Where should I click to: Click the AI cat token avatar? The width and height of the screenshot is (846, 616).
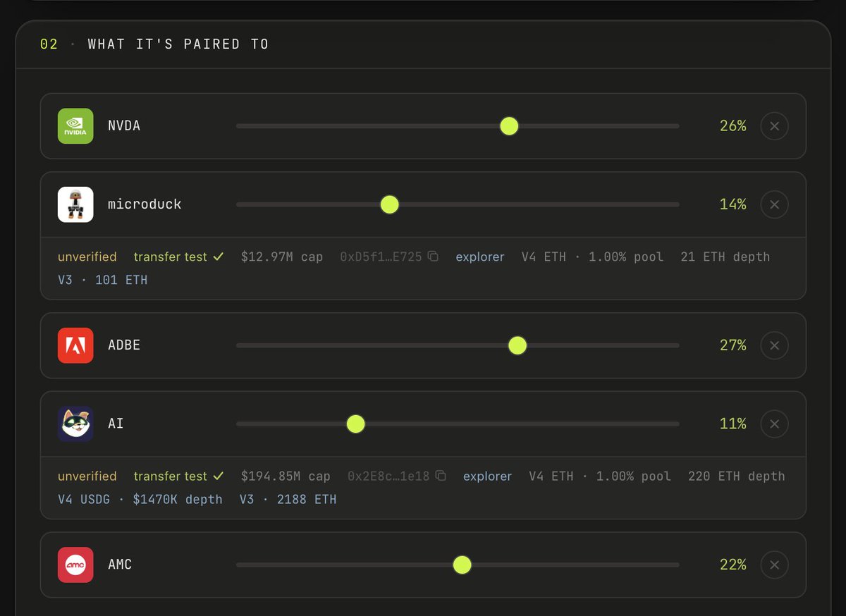(75, 424)
